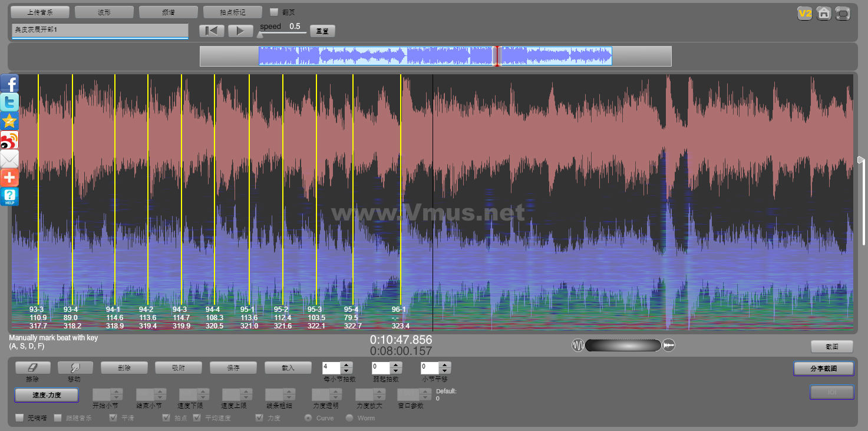Go to the home icon

point(824,13)
